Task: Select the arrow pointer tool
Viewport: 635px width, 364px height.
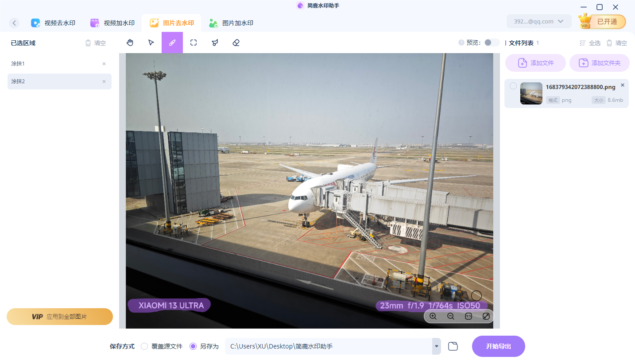Action: (x=151, y=43)
